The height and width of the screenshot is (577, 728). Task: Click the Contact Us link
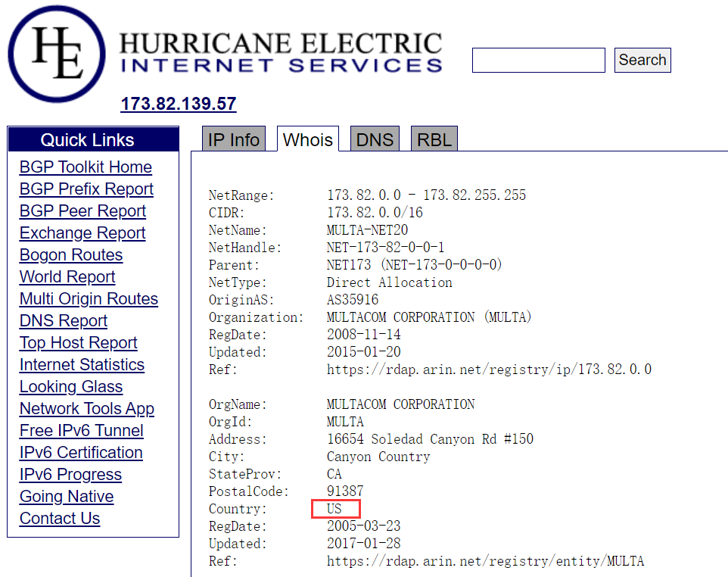60,519
